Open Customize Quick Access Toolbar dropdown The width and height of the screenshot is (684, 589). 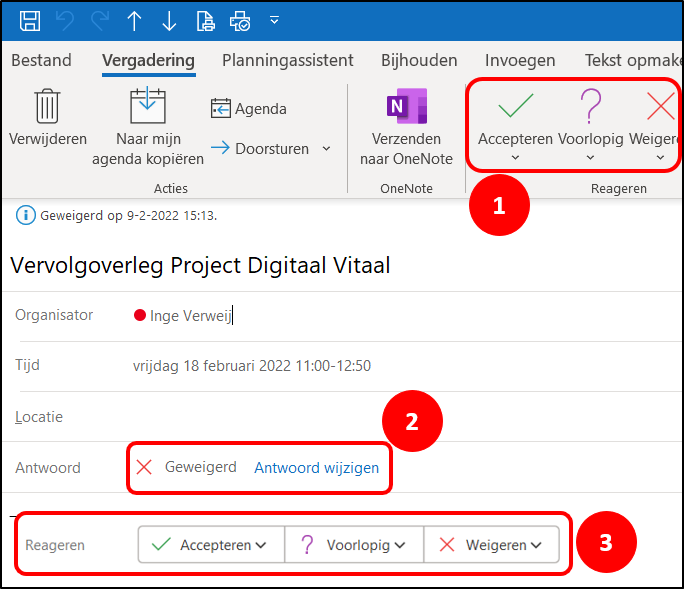(274, 20)
